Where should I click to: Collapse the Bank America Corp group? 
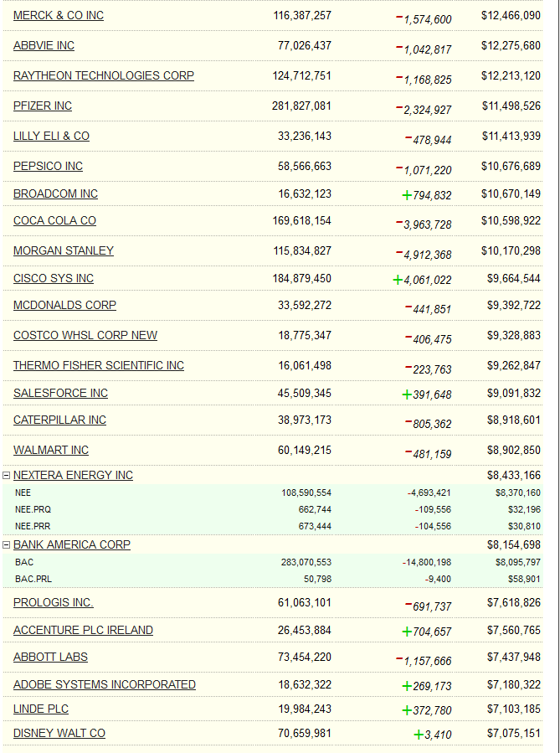6,545
